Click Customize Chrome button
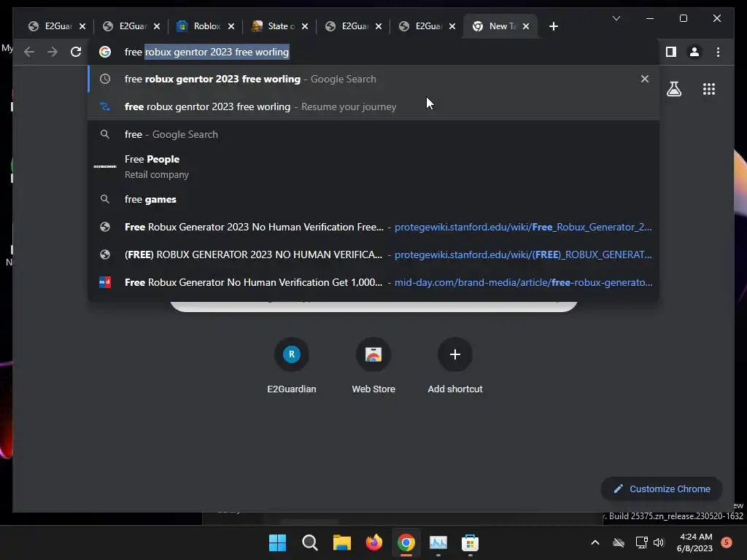747x560 pixels. click(662, 489)
